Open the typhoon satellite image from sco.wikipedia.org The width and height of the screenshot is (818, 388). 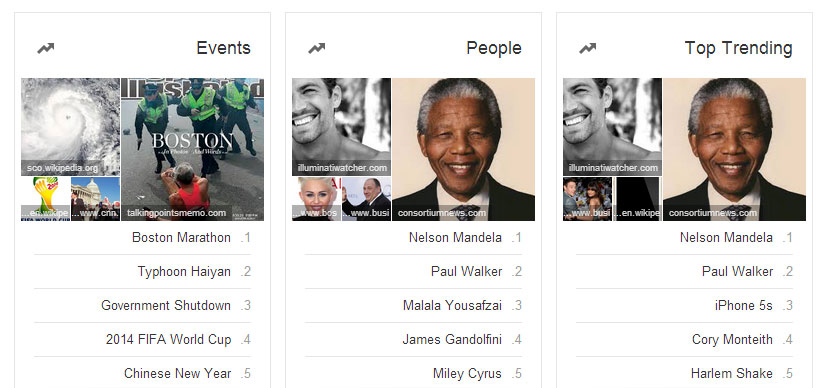coord(70,127)
